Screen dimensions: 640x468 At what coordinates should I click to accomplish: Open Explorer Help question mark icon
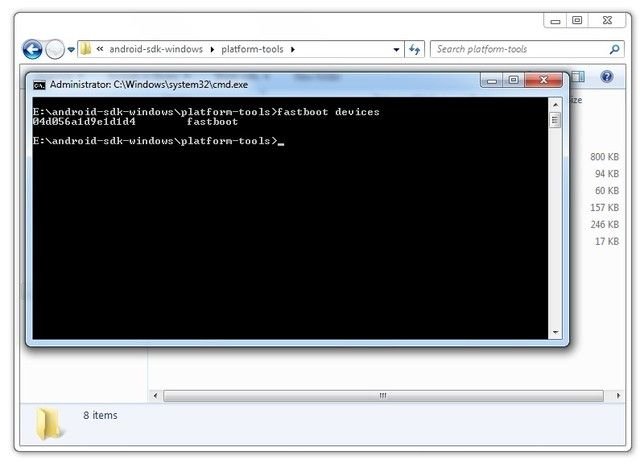click(607, 76)
